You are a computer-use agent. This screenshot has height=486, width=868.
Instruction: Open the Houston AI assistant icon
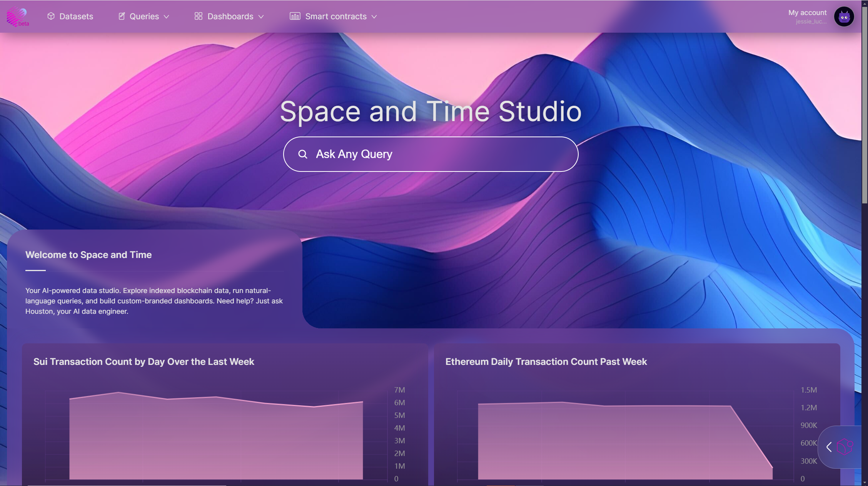point(845,447)
